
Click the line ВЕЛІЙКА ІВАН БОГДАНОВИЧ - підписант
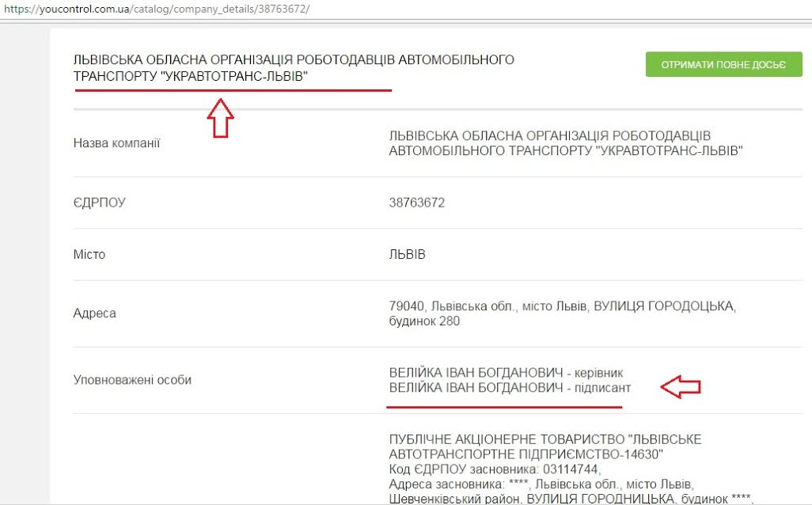pyautogui.click(x=510, y=387)
